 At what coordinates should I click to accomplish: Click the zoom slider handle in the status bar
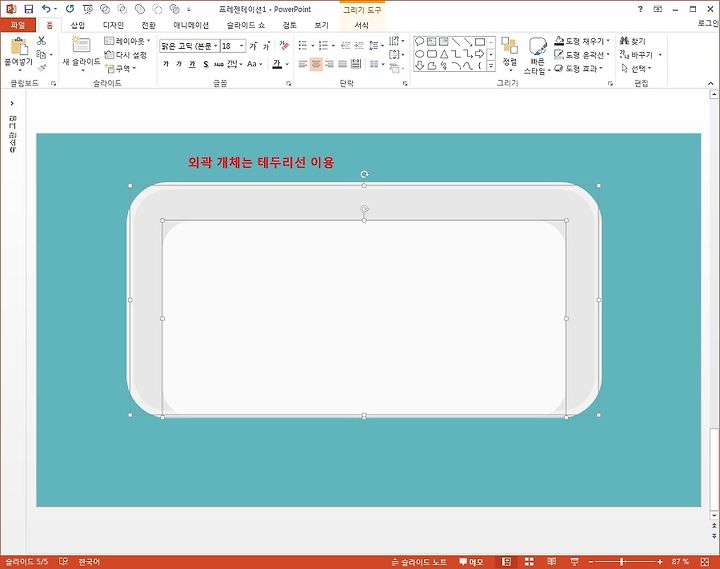pos(622,562)
